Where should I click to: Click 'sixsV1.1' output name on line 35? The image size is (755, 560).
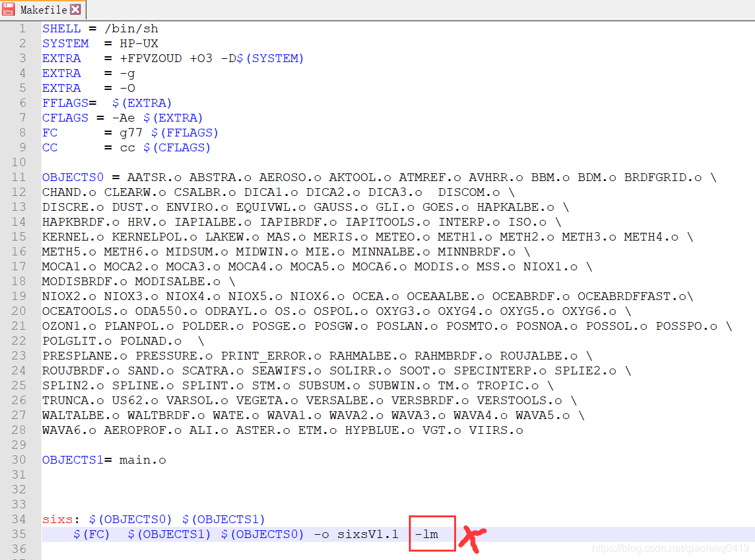[368, 535]
